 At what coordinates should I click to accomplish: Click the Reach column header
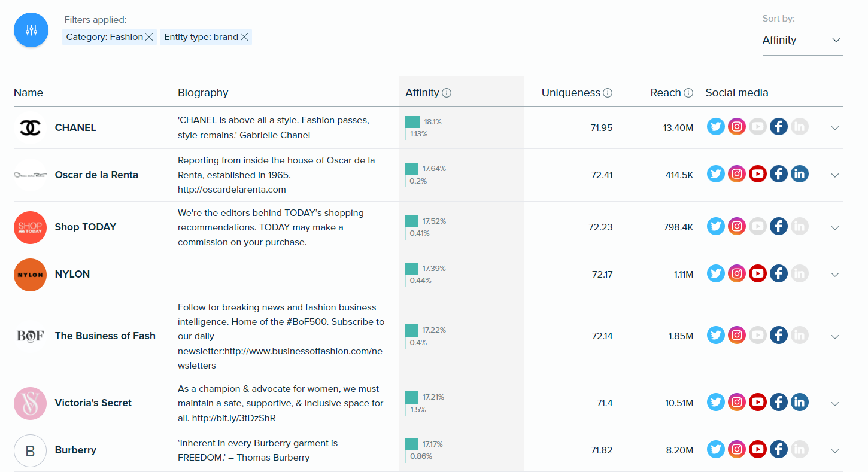click(666, 93)
